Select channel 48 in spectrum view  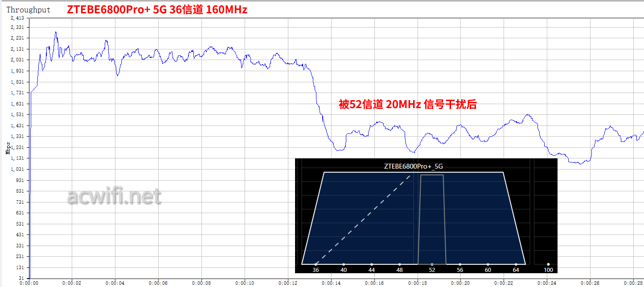click(x=400, y=269)
